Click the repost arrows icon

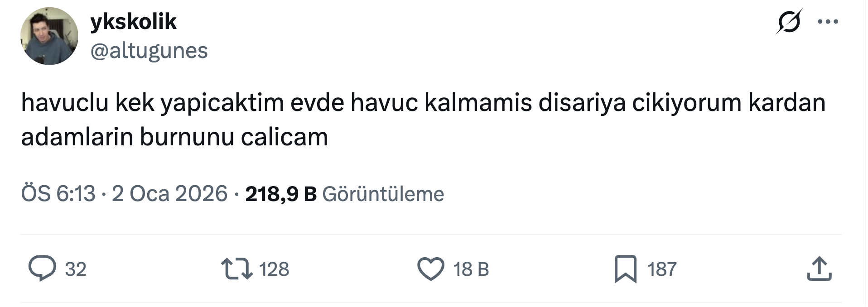pyautogui.click(x=236, y=269)
